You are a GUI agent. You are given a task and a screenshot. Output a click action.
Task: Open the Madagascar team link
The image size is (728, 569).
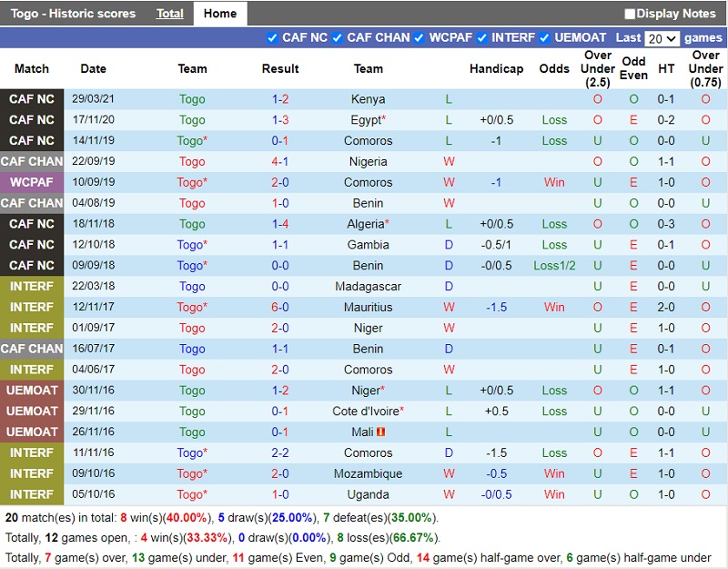point(368,287)
